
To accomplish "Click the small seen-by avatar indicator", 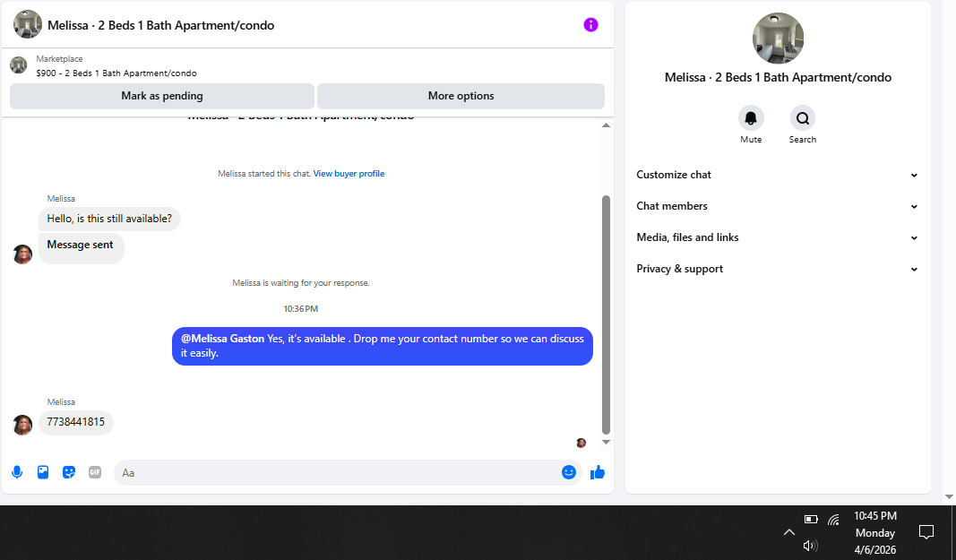I will tap(581, 443).
